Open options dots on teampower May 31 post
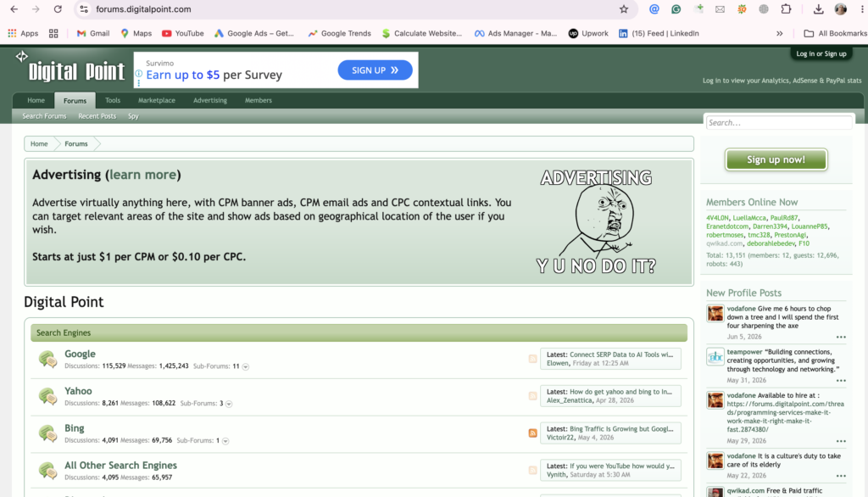This screenshot has height=497, width=868. tap(841, 381)
